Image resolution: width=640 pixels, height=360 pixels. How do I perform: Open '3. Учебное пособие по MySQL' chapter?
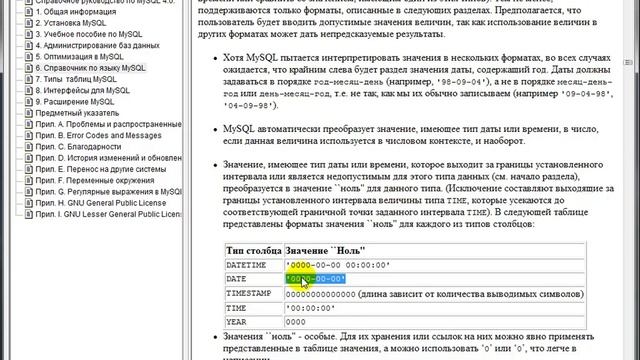pos(89,34)
